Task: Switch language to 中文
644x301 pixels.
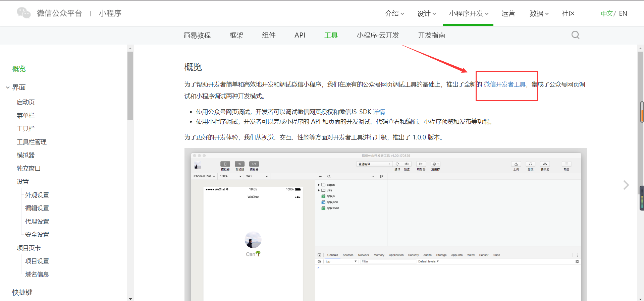Action: pyautogui.click(x=607, y=13)
